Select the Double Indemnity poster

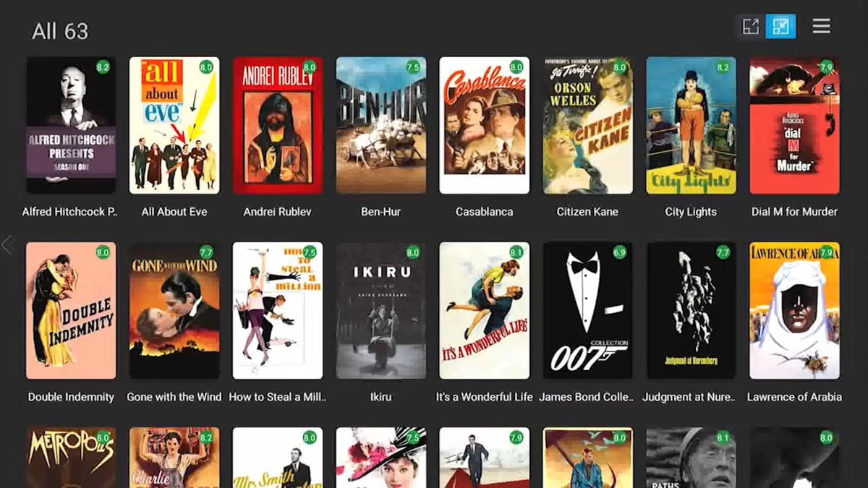pyautogui.click(x=71, y=310)
